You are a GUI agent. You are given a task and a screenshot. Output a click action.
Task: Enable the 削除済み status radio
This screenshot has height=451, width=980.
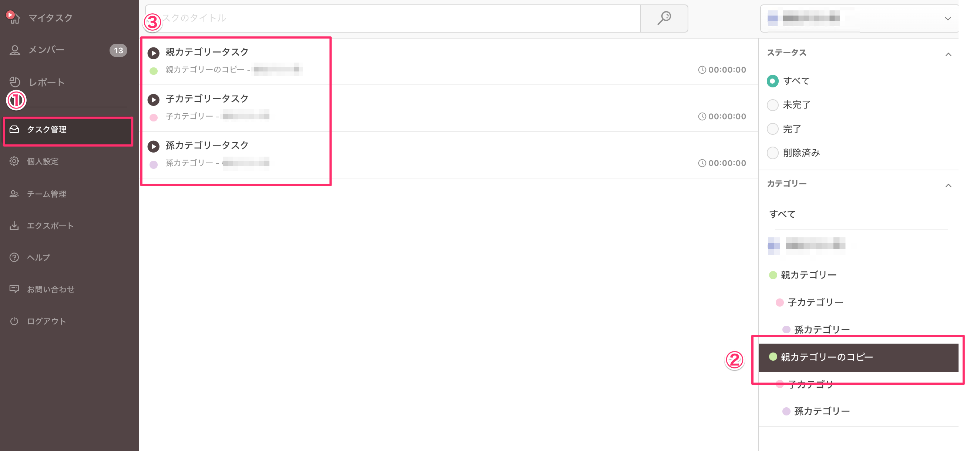tap(772, 153)
